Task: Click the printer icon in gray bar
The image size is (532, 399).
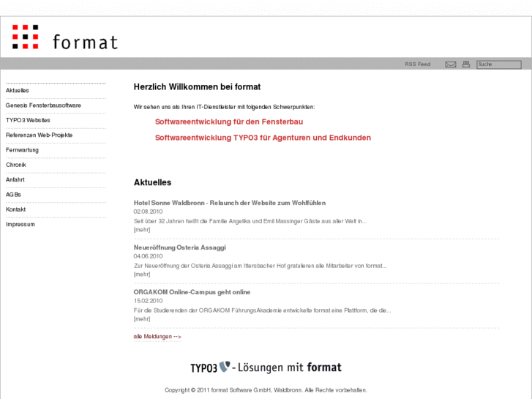Action: click(466, 64)
